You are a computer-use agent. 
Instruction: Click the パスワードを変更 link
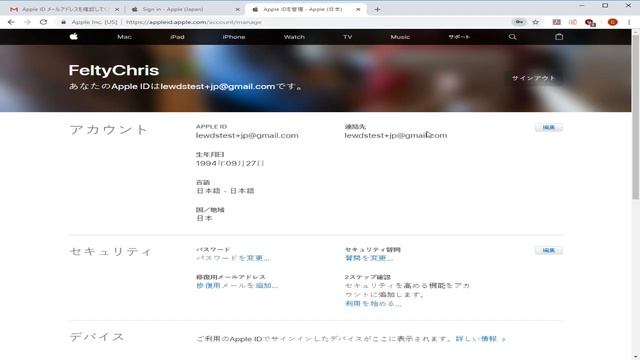click(x=233, y=258)
